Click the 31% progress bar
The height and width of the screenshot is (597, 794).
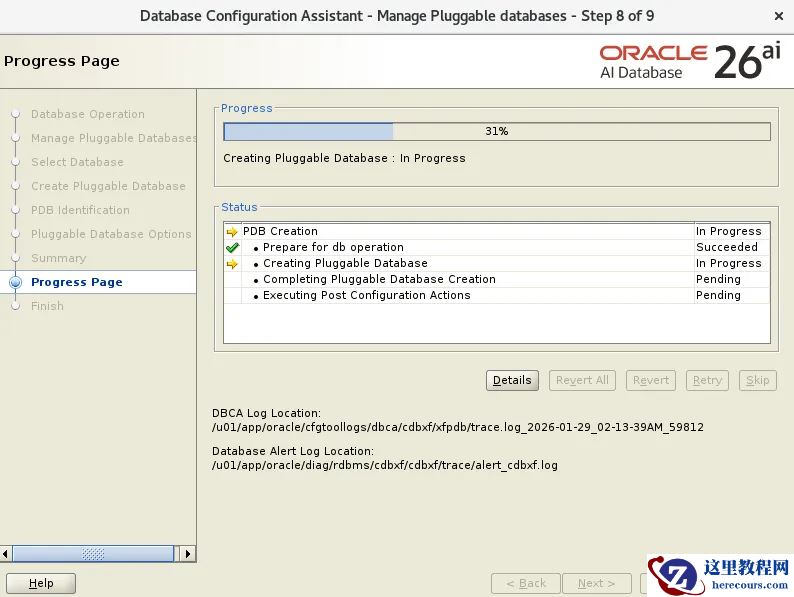497,131
